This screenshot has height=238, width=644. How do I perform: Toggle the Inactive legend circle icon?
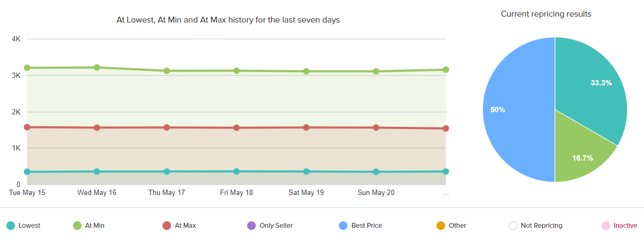605,226
